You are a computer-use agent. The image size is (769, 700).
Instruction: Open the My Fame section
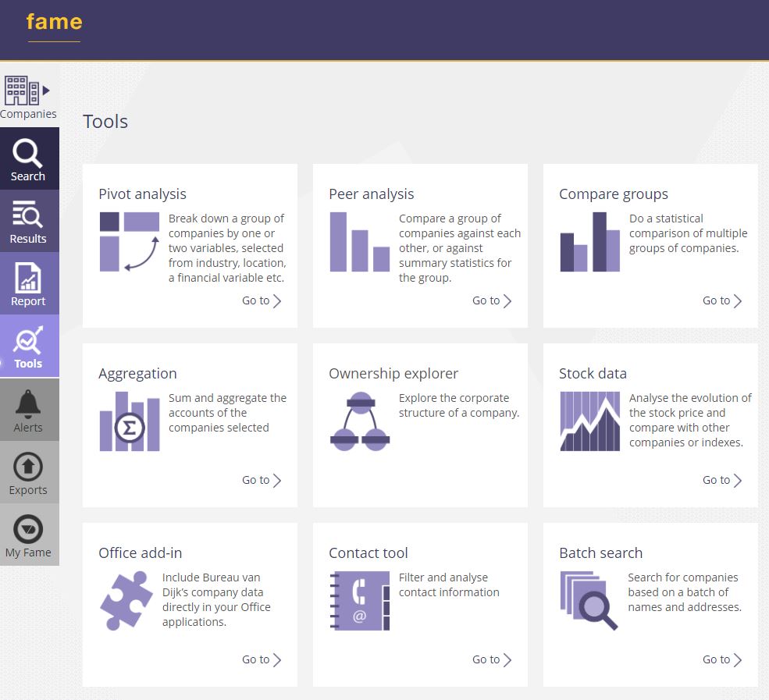pyautogui.click(x=29, y=535)
